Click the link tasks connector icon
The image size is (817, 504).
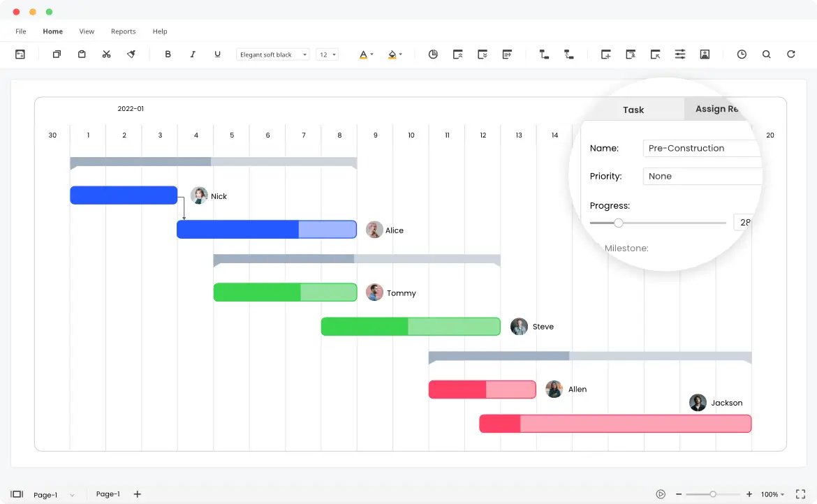coord(544,54)
